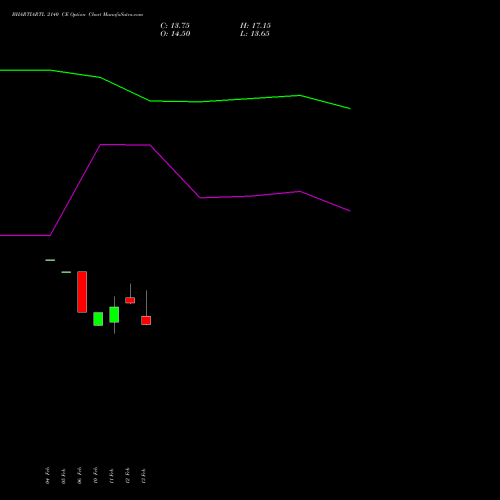This screenshot has height=500, width=500.
Task: Click the 10 Feb date label
Action: [95, 475]
